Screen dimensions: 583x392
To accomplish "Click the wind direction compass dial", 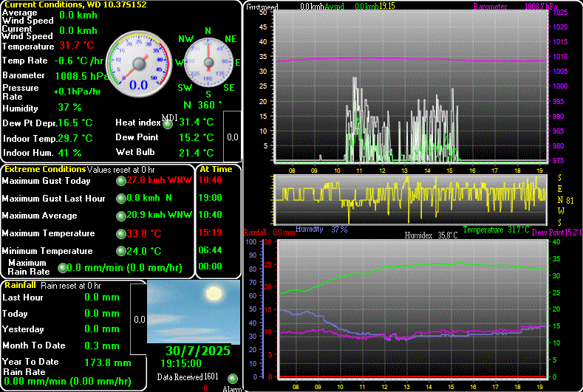I will click(208, 63).
